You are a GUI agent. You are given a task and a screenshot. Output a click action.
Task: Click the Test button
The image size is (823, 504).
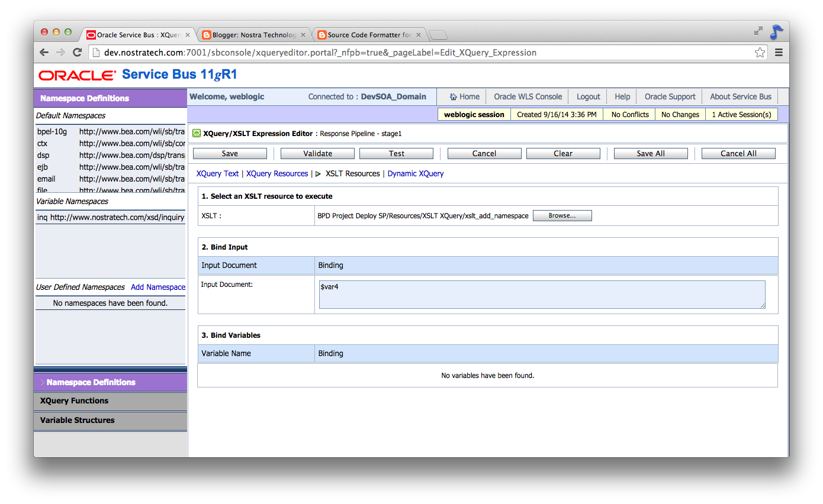tap(396, 154)
